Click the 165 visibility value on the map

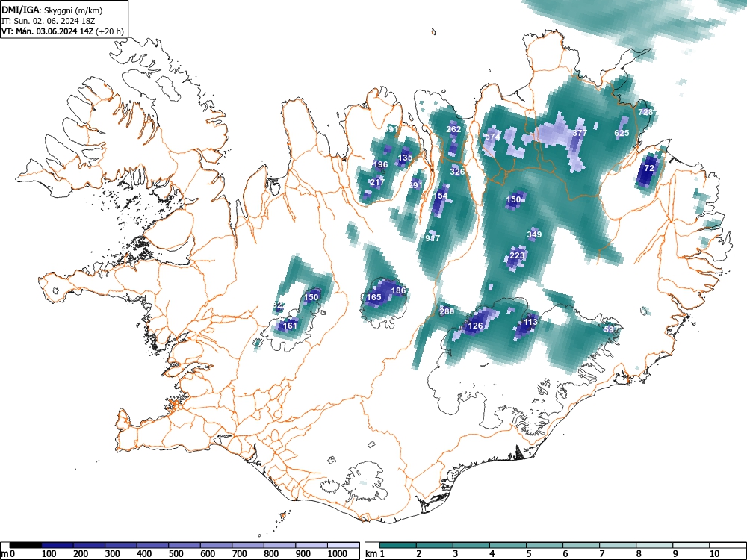[x=373, y=297]
